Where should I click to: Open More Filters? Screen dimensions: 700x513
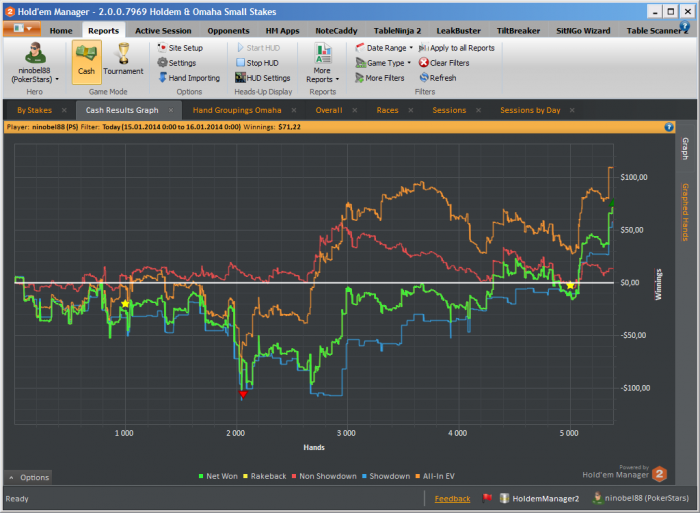(x=380, y=78)
